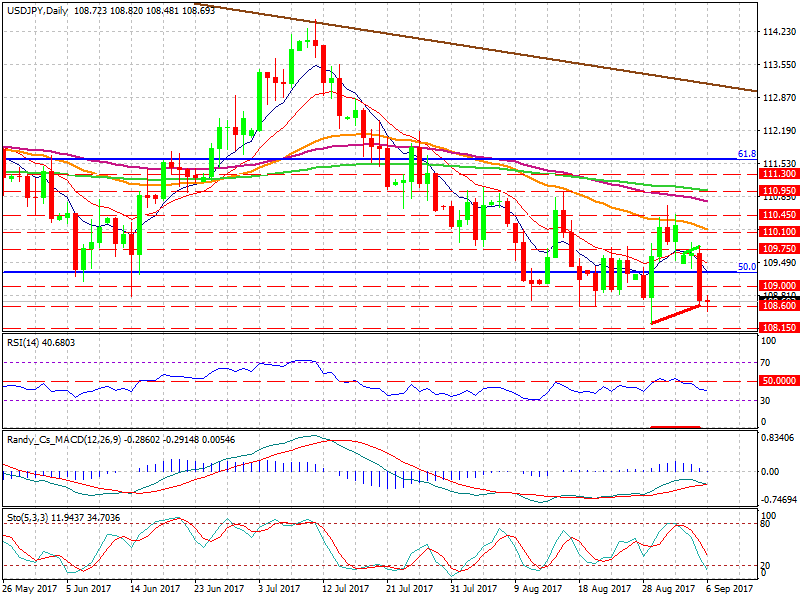
Task: Select the 113.550 price axis label
Action: [x=779, y=65]
